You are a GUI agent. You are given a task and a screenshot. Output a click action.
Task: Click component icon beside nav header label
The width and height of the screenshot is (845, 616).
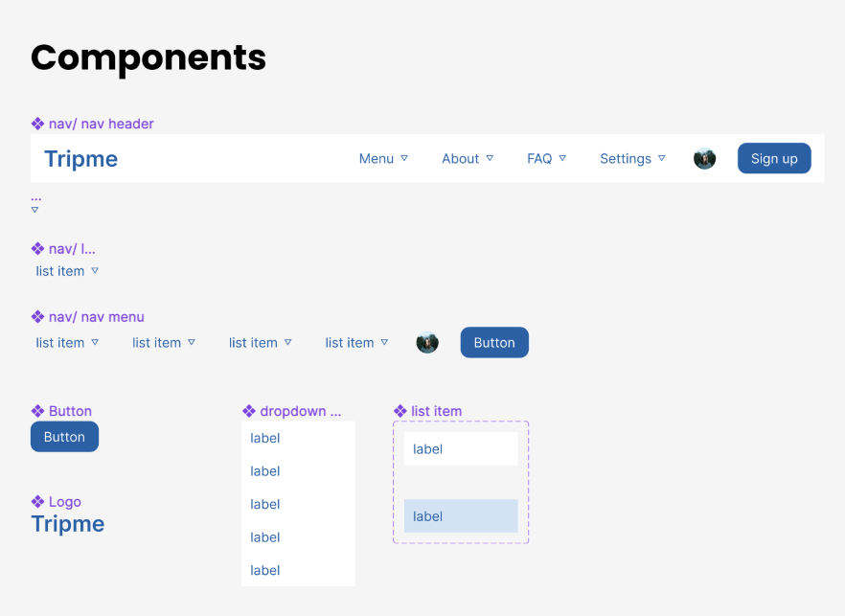38,124
